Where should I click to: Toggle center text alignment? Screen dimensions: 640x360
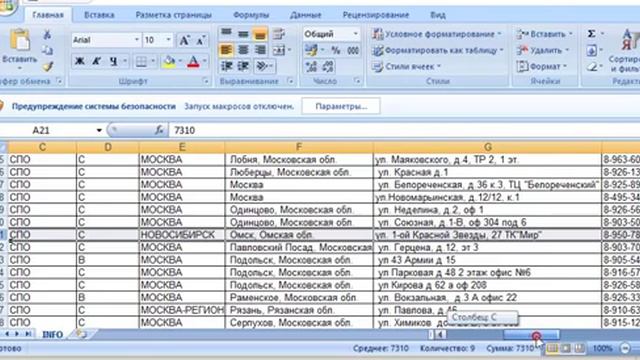click(x=243, y=50)
